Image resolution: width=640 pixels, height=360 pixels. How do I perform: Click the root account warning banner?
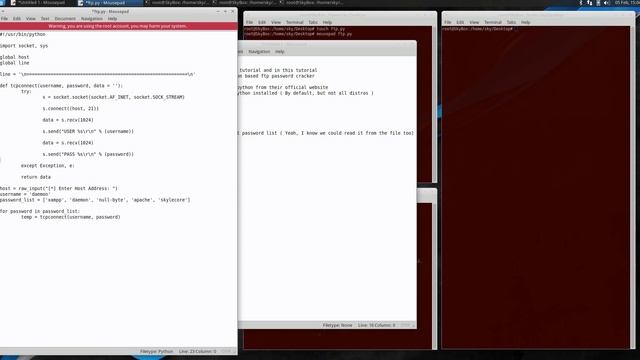coord(118,26)
